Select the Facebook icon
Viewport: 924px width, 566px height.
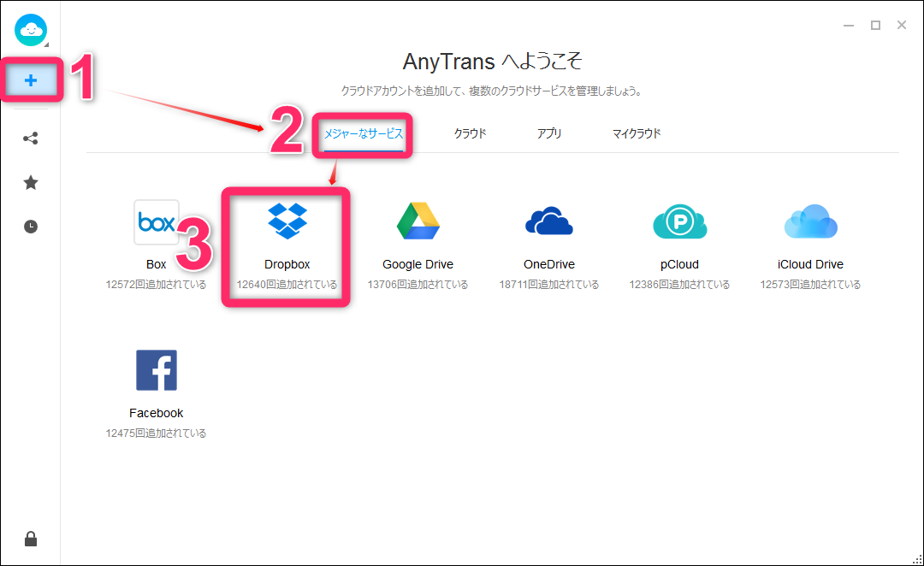click(x=157, y=370)
